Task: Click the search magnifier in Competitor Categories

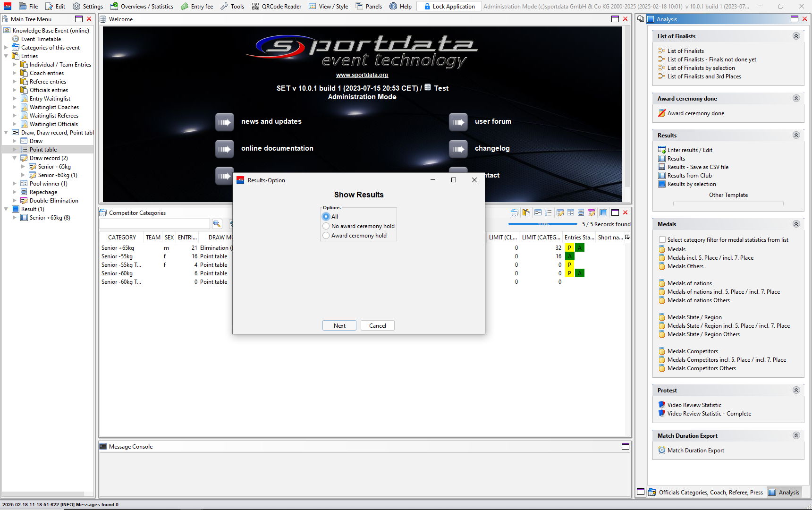Action: [217, 224]
